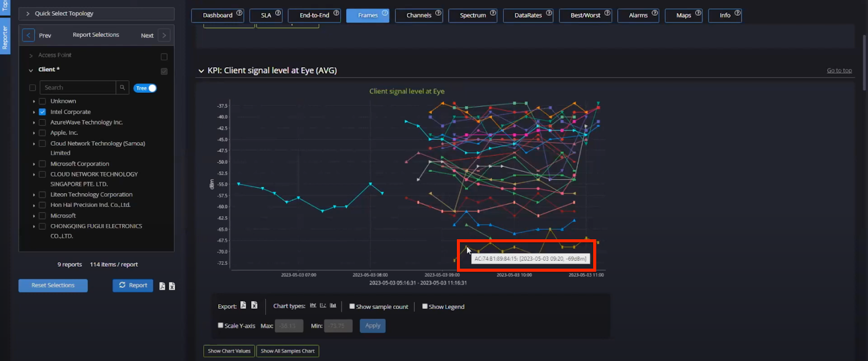Download sidebar report as PDF

pos(162,286)
